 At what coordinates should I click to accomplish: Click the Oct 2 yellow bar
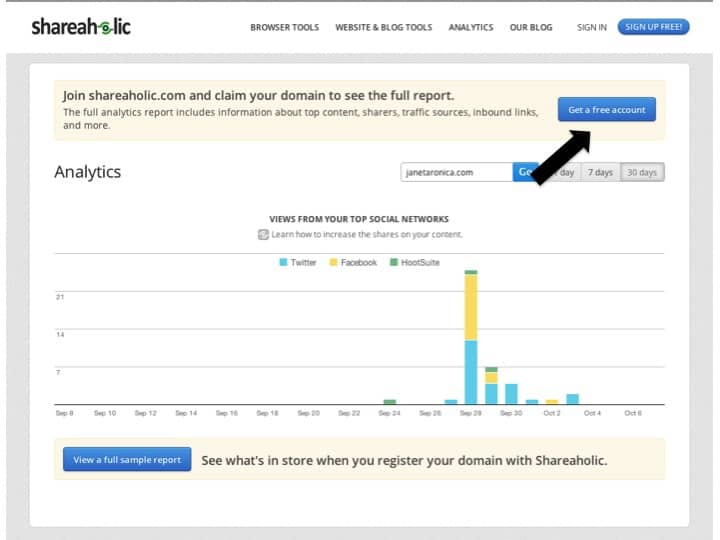tap(551, 402)
